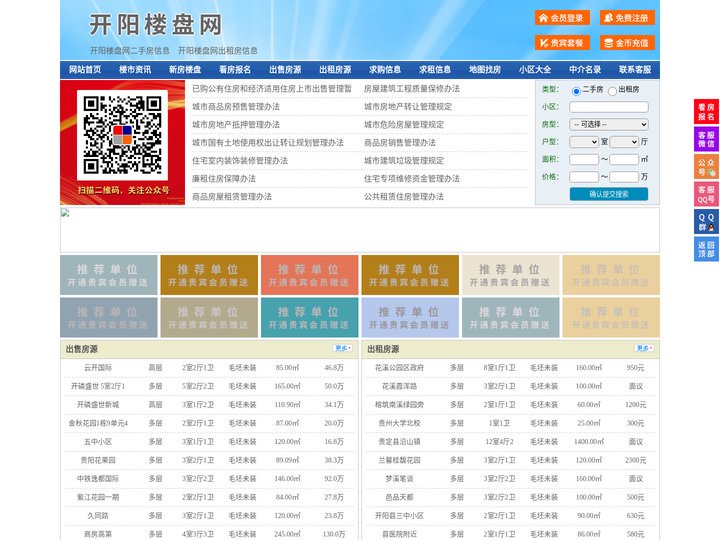Screen dimensions: 720x540
Task: Click 更多 in the 出售房源 panel
Action: coord(342,349)
